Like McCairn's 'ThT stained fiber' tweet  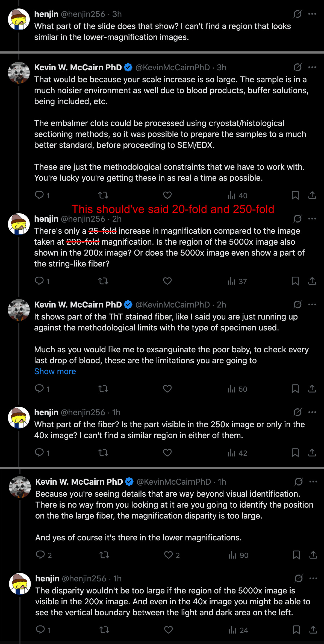tap(167, 389)
